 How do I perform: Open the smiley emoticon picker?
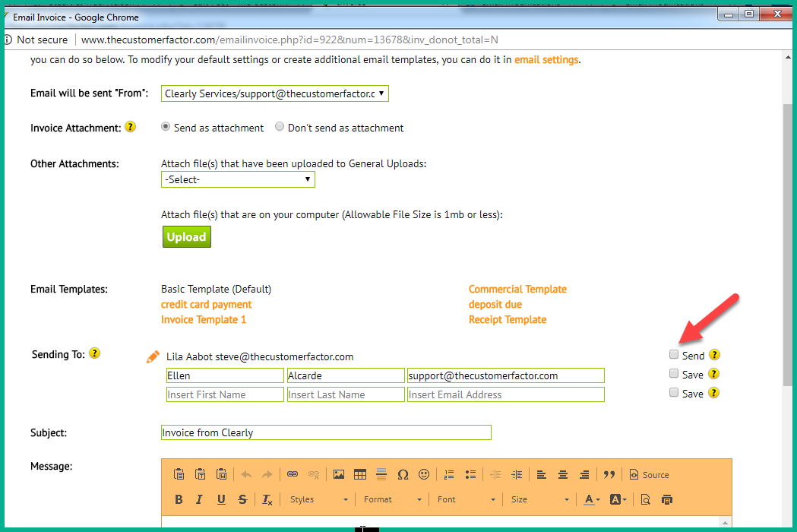[424, 474]
